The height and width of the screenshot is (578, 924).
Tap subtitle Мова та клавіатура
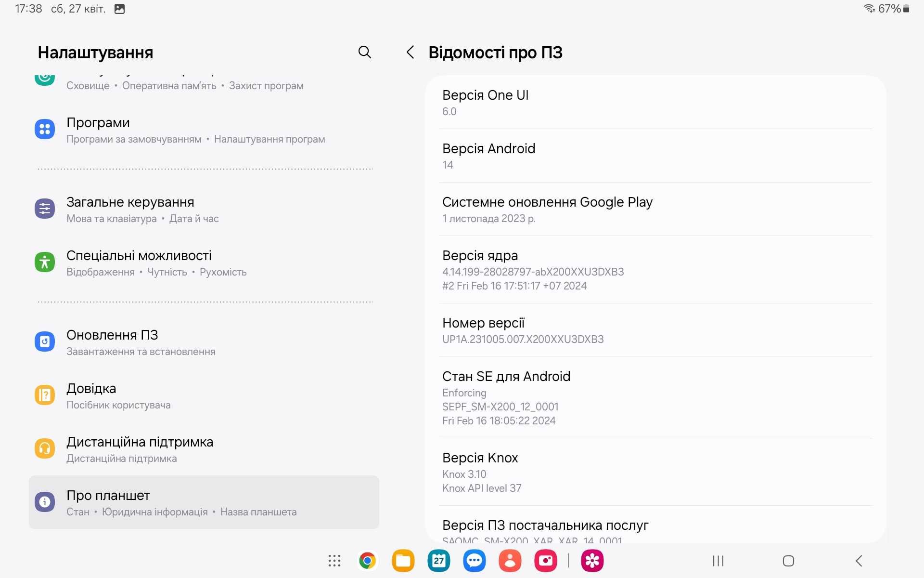click(x=112, y=219)
